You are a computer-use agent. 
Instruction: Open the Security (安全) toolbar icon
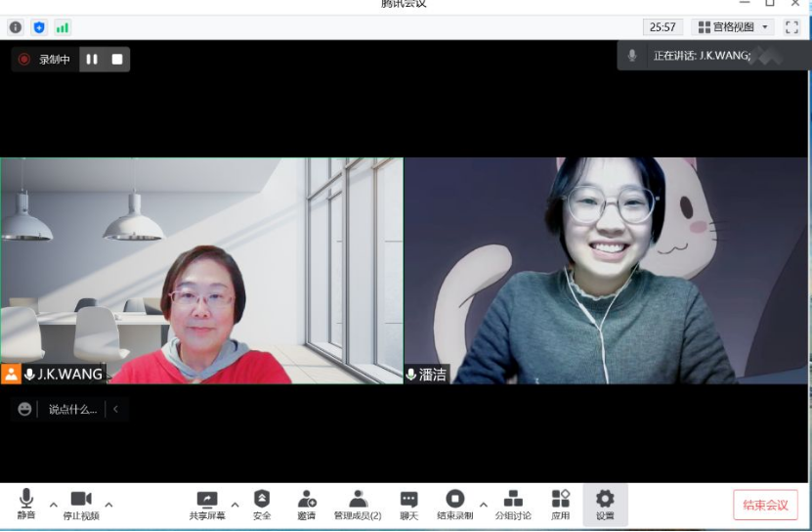click(262, 505)
